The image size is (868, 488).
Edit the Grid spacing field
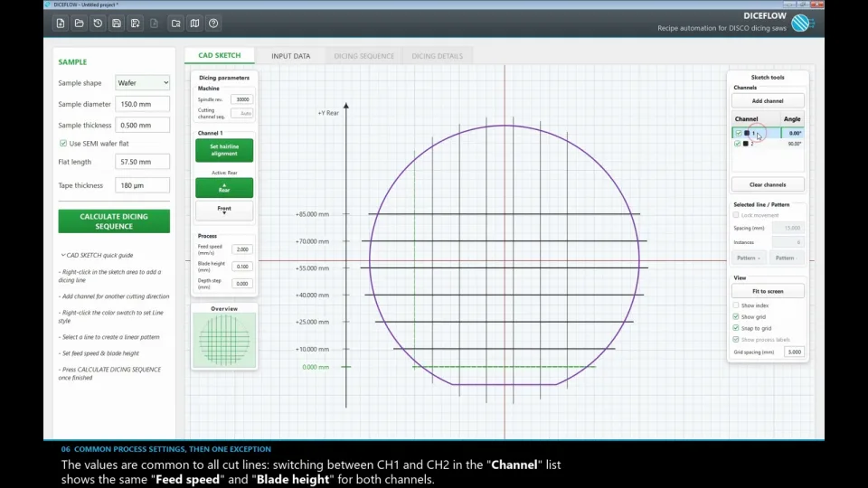pos(795,352)
